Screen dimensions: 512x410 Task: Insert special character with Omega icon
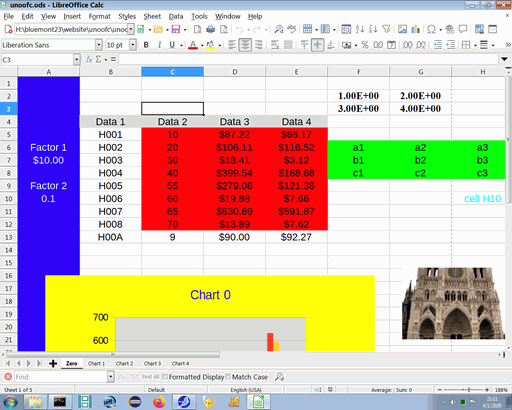tap(431, 29)
